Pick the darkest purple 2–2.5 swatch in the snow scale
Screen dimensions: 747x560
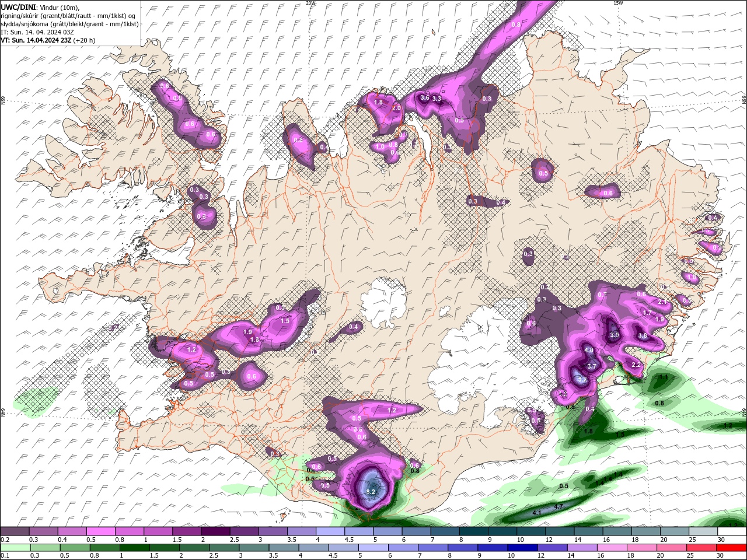215,531
